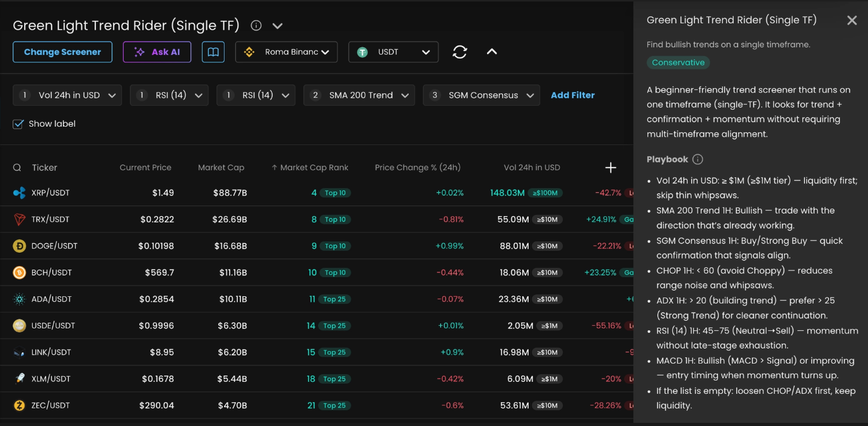868x426 pixels.
Task: Open the USDT quote currency dropdown
Action: click(393, 52)
